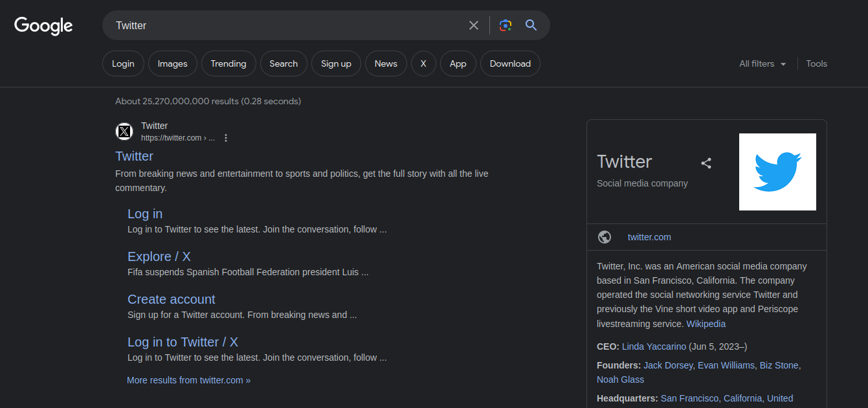Click the 'Social media company' subtitle
The height and width of the screenshot is (408, 868).
(x=642, y=183)
